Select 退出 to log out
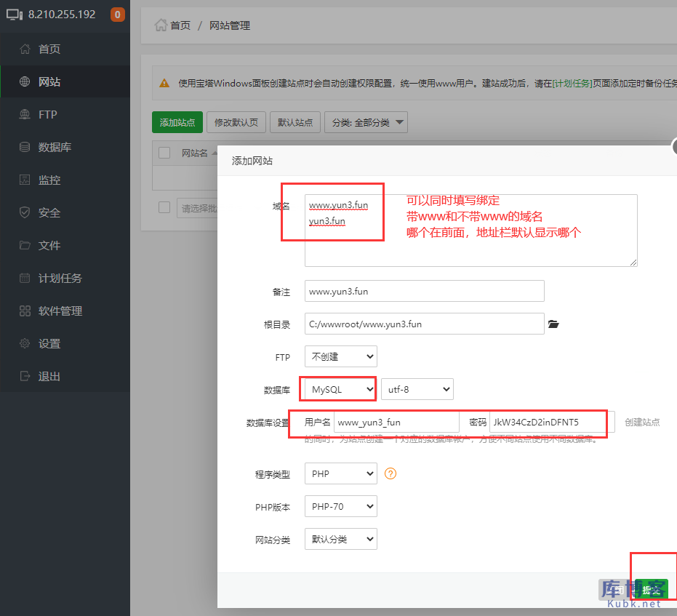 [x=44, y=376]
